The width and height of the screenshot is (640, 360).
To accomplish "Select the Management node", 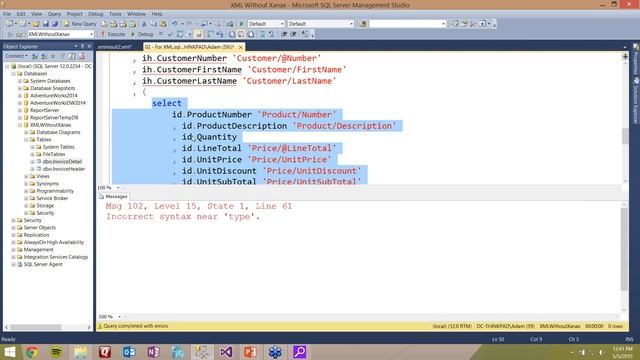I will [x=38, y=250].
